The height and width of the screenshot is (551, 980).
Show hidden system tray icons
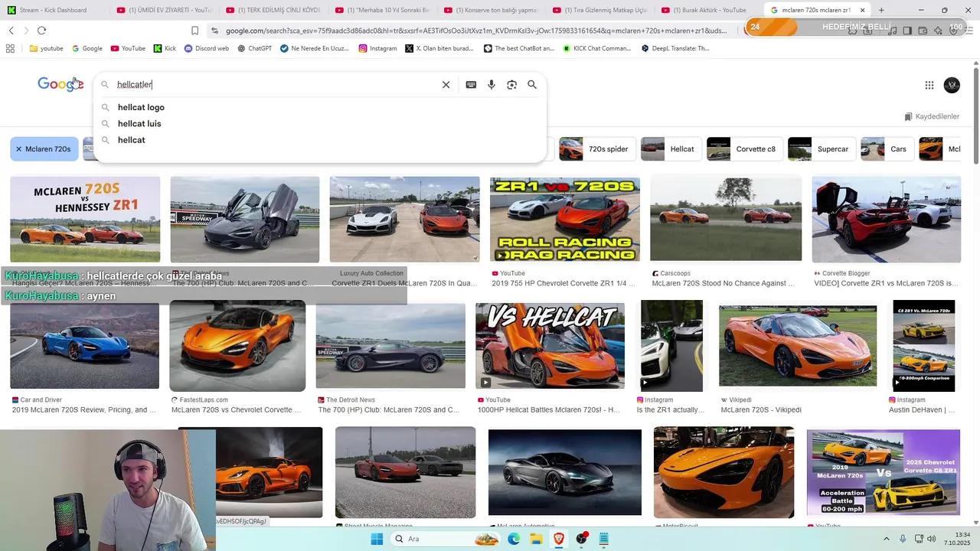(x=886, y=539)
